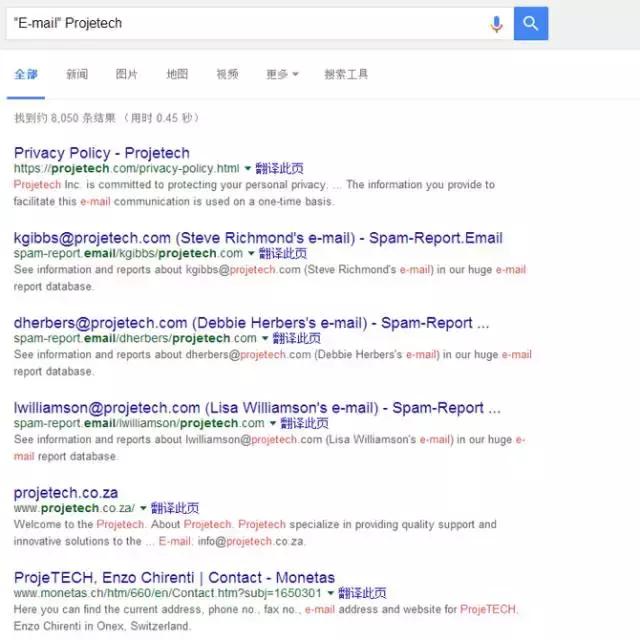Expand the arrow beside the projetech.com privacy-policy URL
640x640 pixels.
(247, 168)
